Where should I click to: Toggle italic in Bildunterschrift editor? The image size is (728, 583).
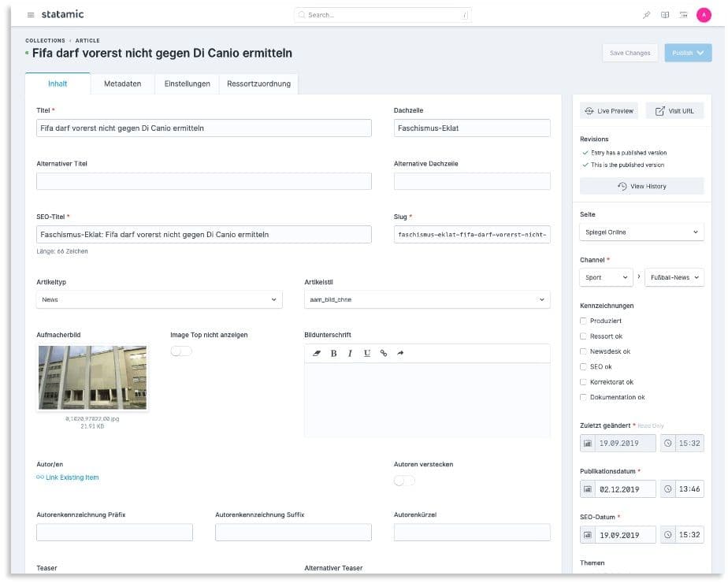tap(350, 353)
